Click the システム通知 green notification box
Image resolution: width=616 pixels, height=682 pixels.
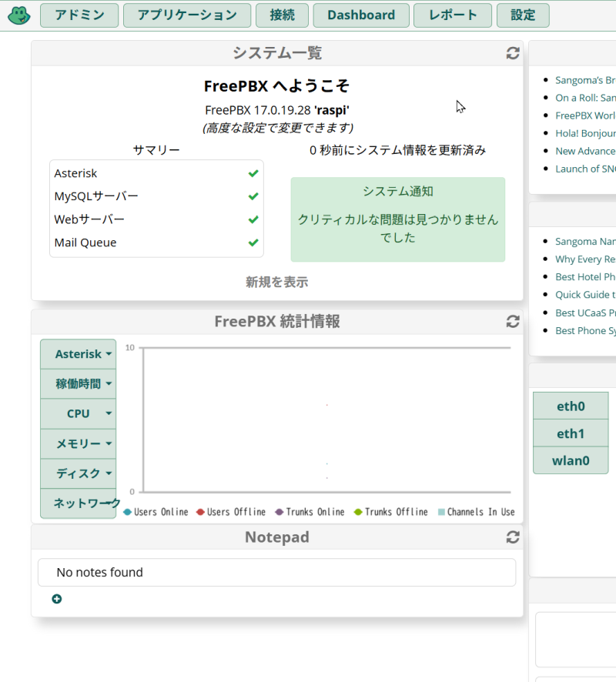click(398, 219)
